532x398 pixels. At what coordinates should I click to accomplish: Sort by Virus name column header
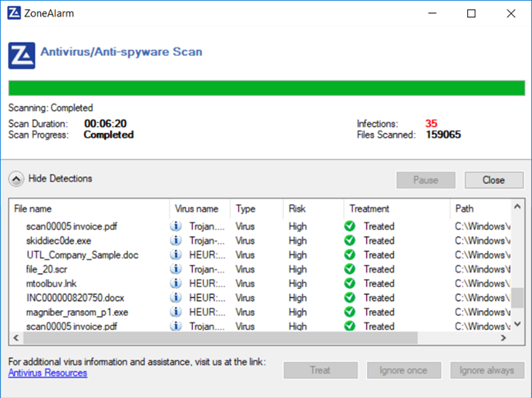[x=199, y=208]
